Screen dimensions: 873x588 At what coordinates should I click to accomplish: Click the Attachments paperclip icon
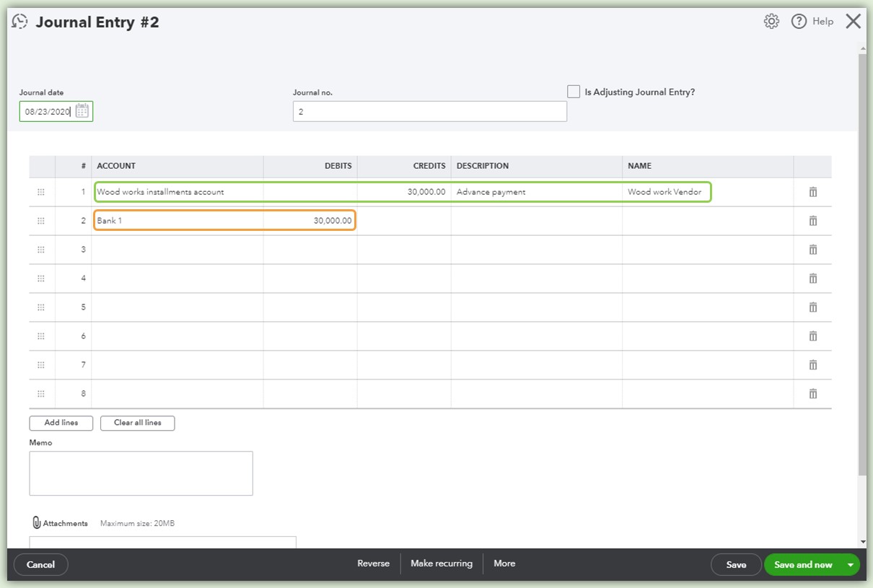coord(37,523)
